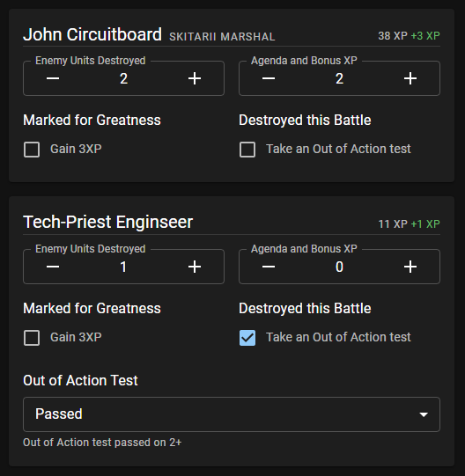Increase John Circuitboard's Agenda and Bonus XP
This screenshot has width=465, height=476.
coord(410,78)
